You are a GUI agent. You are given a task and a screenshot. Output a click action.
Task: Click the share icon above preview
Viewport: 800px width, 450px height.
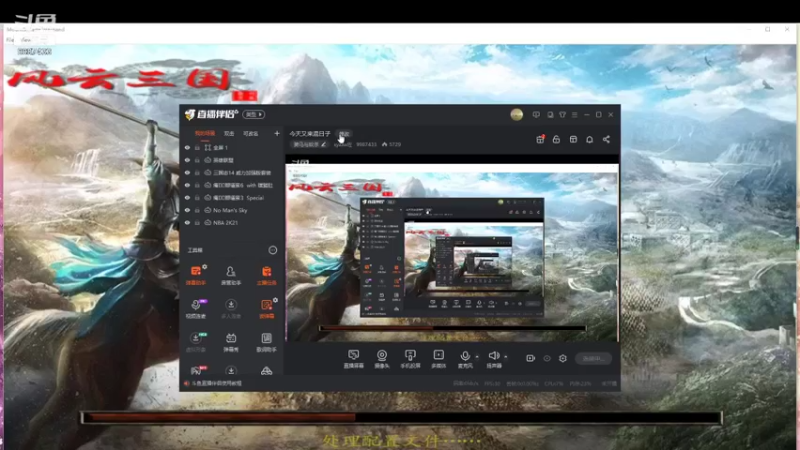click(606, 139)
